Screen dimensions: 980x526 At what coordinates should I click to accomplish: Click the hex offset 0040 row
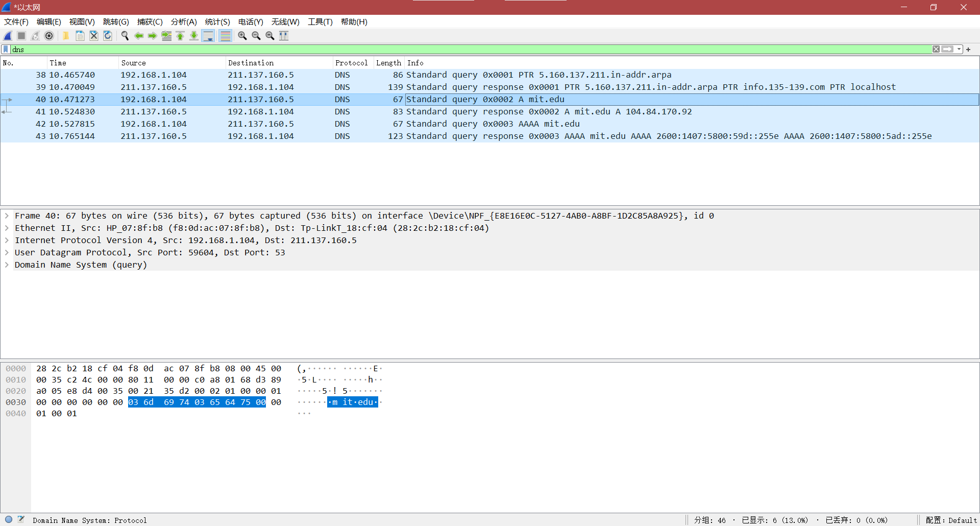coord(16,414)
